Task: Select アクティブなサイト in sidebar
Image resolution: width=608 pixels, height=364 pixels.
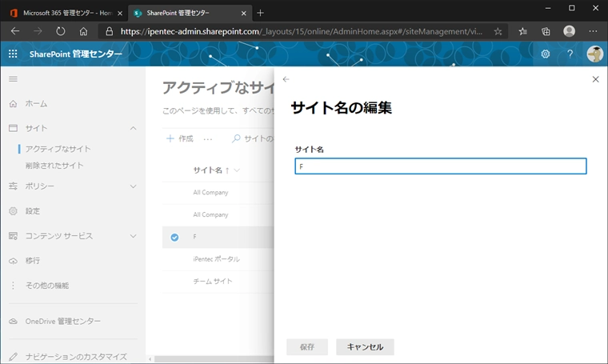Action: coord(58,149)
